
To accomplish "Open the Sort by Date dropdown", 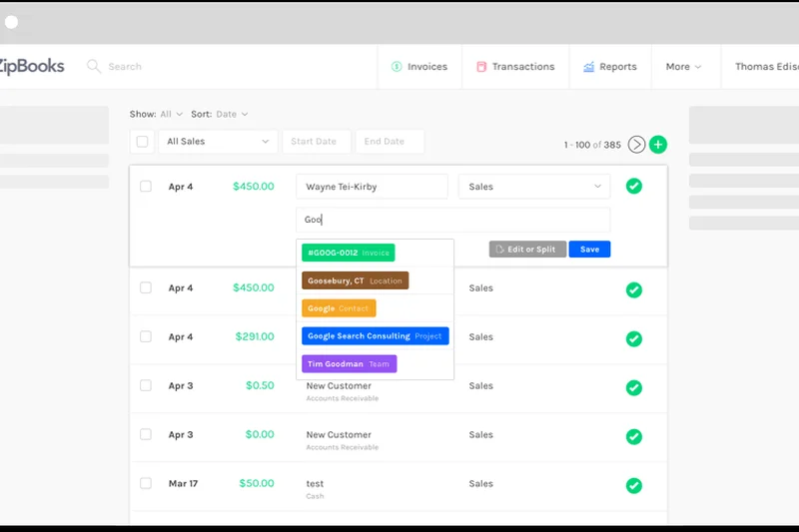I will coord(232,115).
